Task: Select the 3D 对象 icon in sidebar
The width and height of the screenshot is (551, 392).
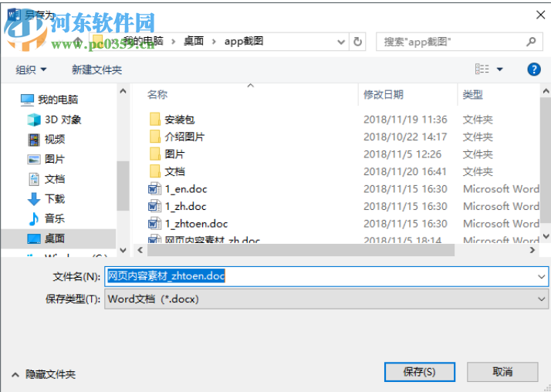Action: [34, 120]
